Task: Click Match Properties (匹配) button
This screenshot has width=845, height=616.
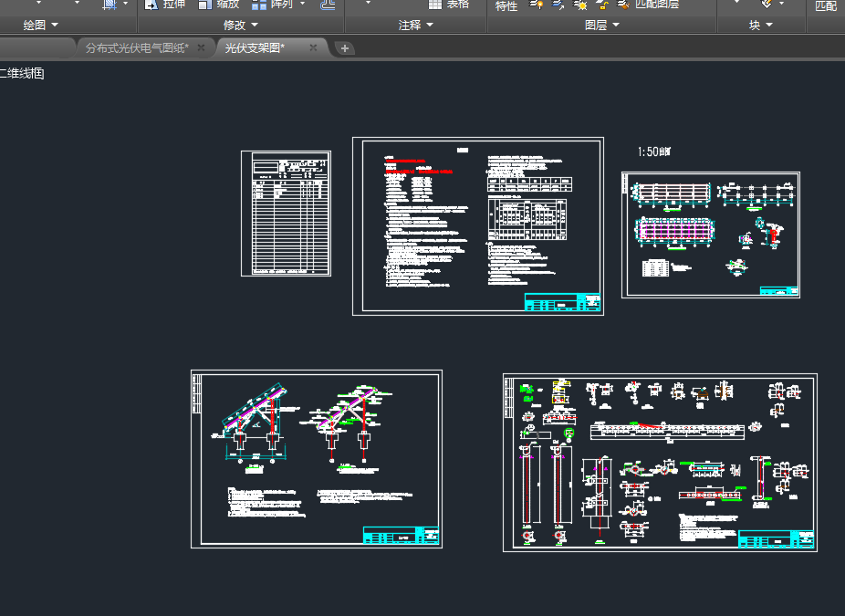Action: point(826,5)
